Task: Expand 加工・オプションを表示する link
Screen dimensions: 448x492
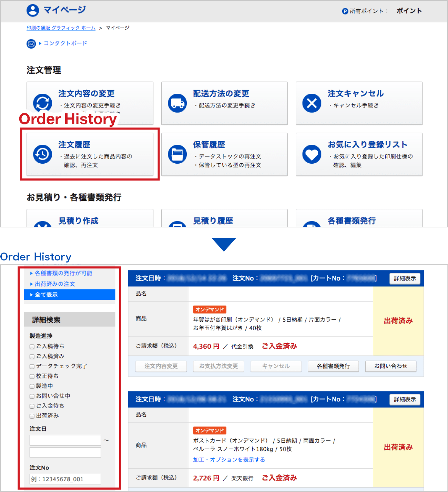Action: click(229, 460)
